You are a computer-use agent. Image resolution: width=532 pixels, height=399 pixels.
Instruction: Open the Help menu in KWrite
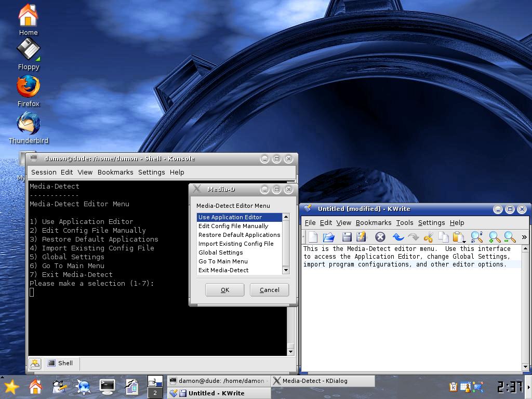tap(457, 222)
